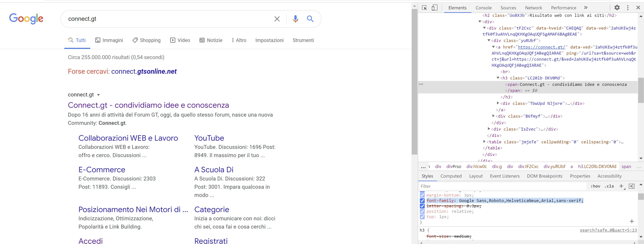Focus the Styles Filter input

click(x=502, y=186)
